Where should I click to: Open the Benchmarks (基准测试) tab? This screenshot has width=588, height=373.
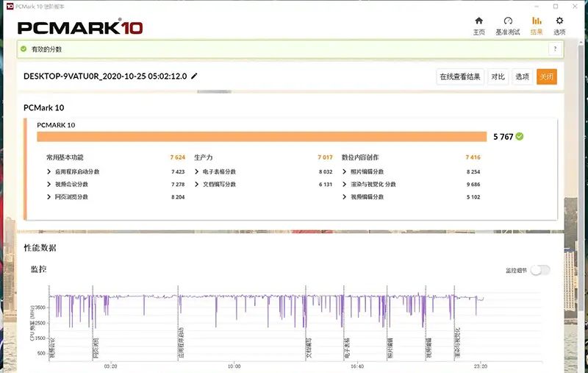[x=508, y=26]
